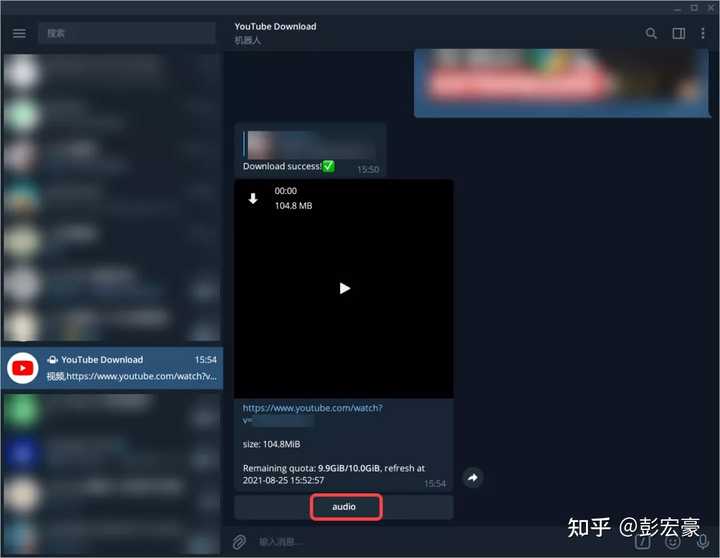Image resolution: width=720 pixels, height=558 pixels.
Task: Open the blurred image message at top
Action: 561,83
